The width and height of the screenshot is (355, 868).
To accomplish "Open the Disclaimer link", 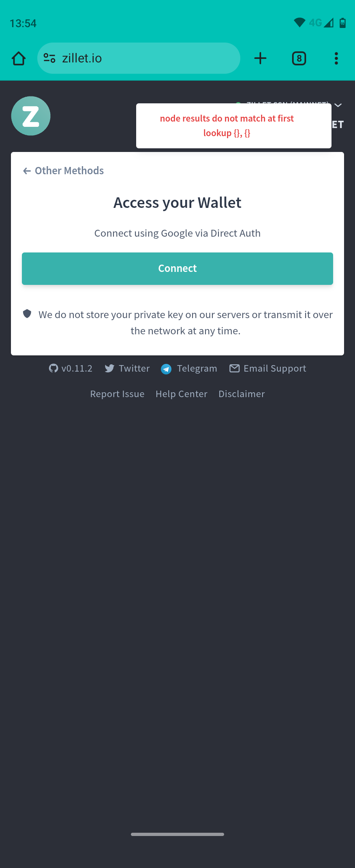I will (242, 394).
